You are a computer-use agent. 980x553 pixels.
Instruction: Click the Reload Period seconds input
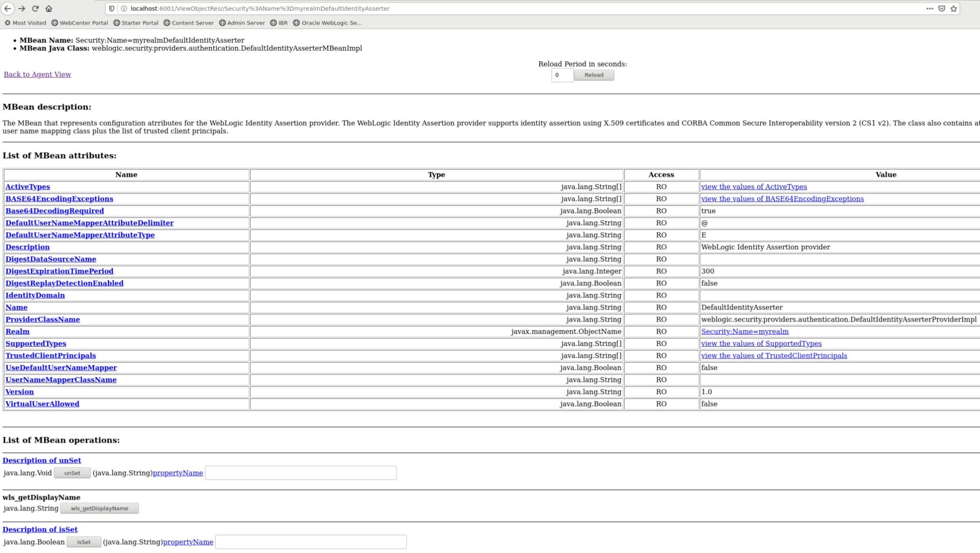tap(562, 75)
